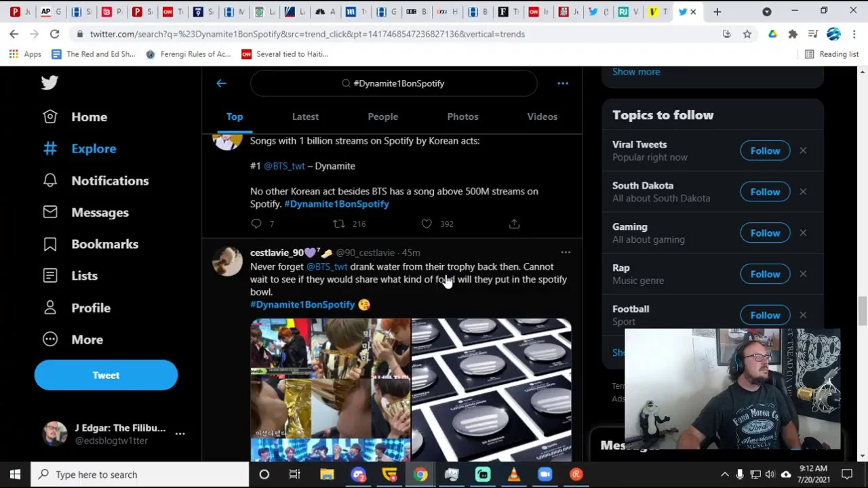Follow the Gaming topic

click(765, 233)
